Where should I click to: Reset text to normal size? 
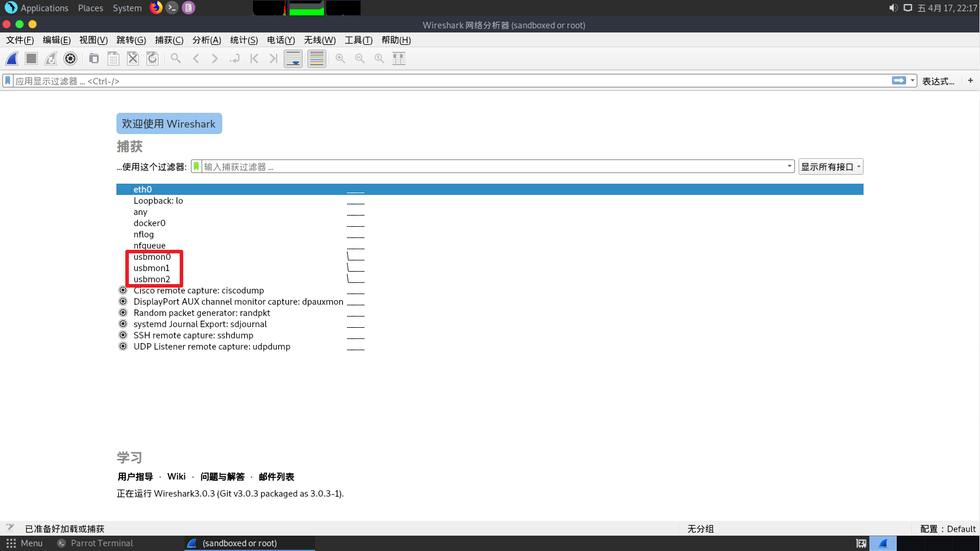click(379, 58)
